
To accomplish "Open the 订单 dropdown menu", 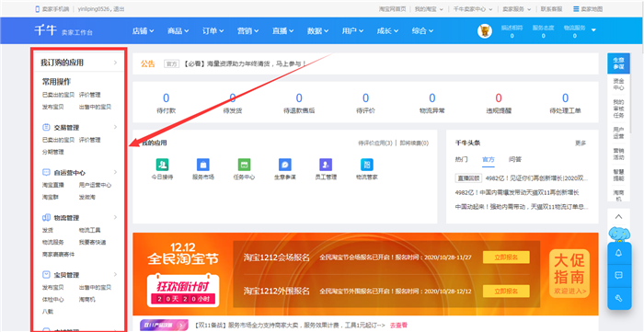I will [213, 30].
